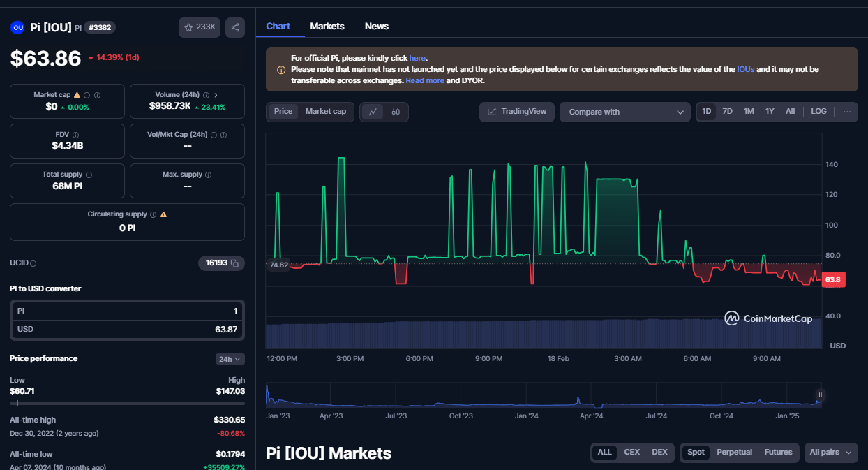Show the Volume (24h) info tooltip icon
Image resolution: width=868 pixels, height=470 pixels.
pos(206,95)
